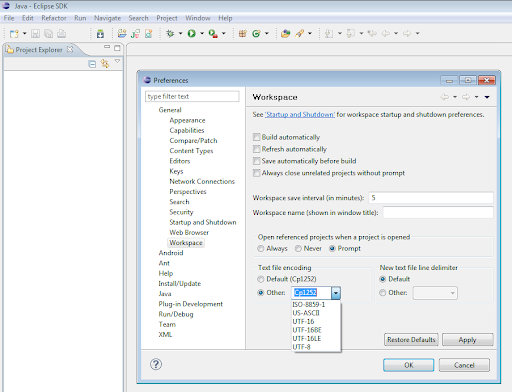Screen dimensions: 512x392
Task: Open the Navigate menu
Action: tap(107, 18)
